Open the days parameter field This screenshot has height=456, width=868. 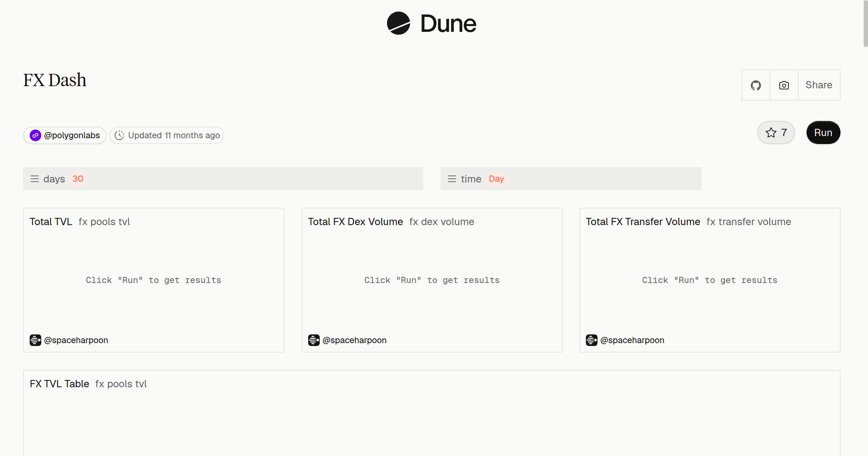(223, 179)
